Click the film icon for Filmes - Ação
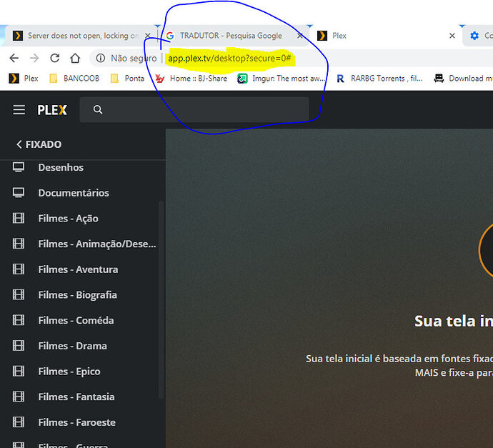Viewport: 493px width, 448px height. 19,218
